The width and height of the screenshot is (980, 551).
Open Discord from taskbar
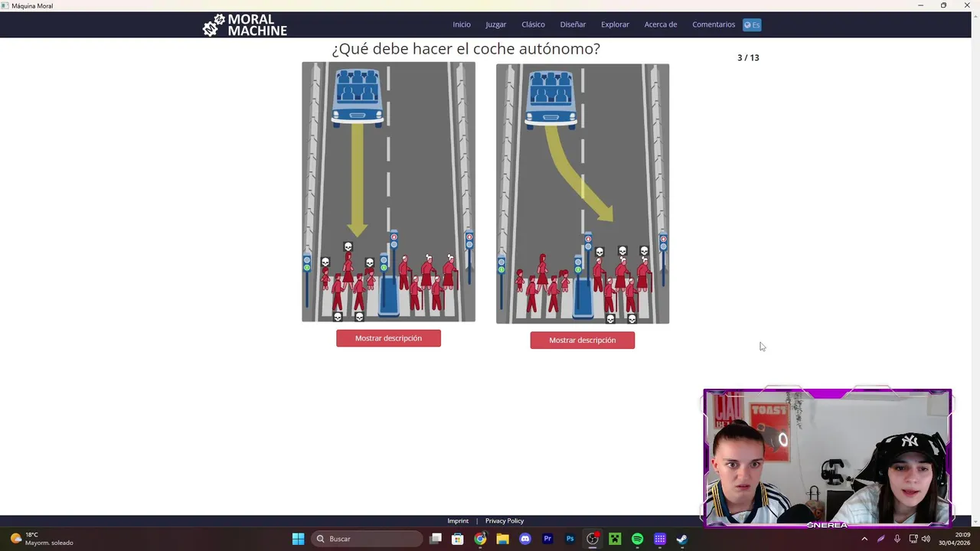(525, 539)
